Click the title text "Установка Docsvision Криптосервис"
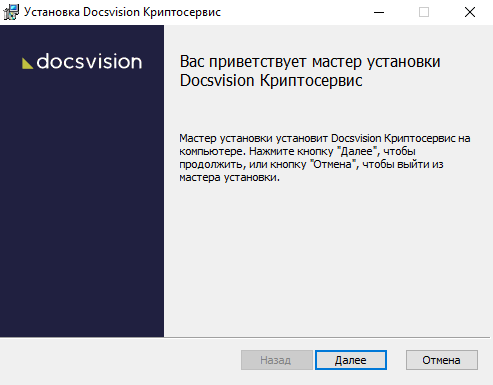Image resolution: width=493 pixels, height=385 pixels. point(122,12)
